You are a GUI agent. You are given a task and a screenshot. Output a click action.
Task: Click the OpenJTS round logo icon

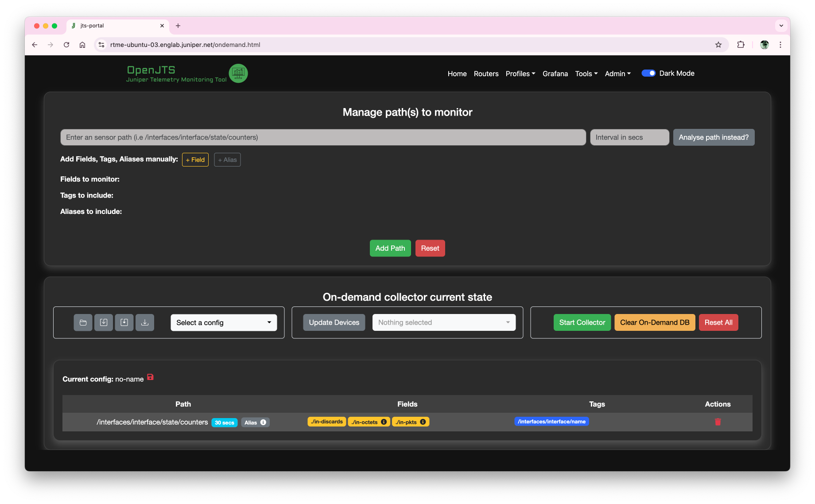(x=238, y=73)
